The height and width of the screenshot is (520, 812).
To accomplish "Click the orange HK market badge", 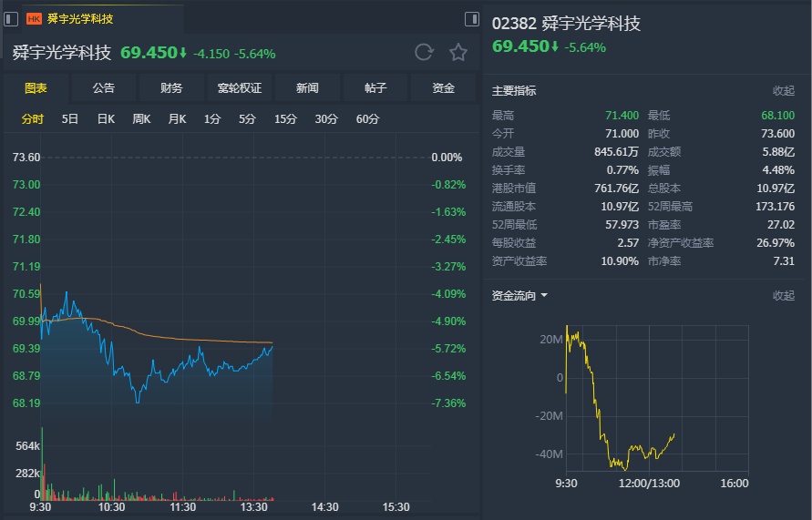I will pos(34,18).
